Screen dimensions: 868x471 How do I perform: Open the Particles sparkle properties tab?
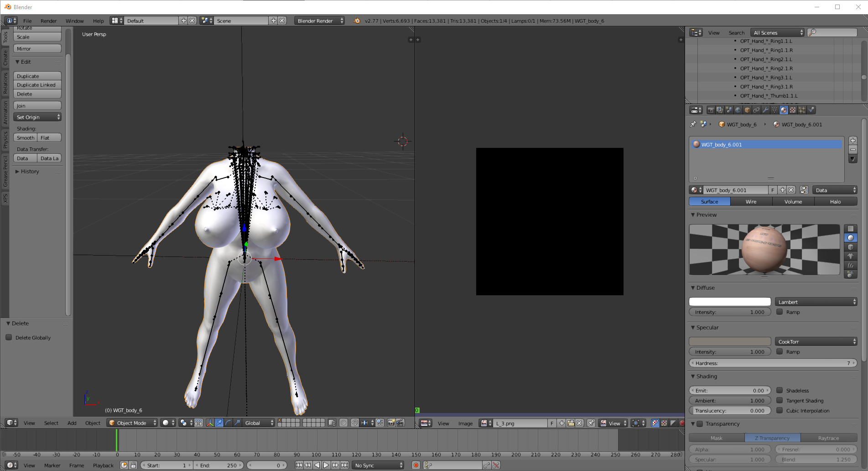click(802, 110)
